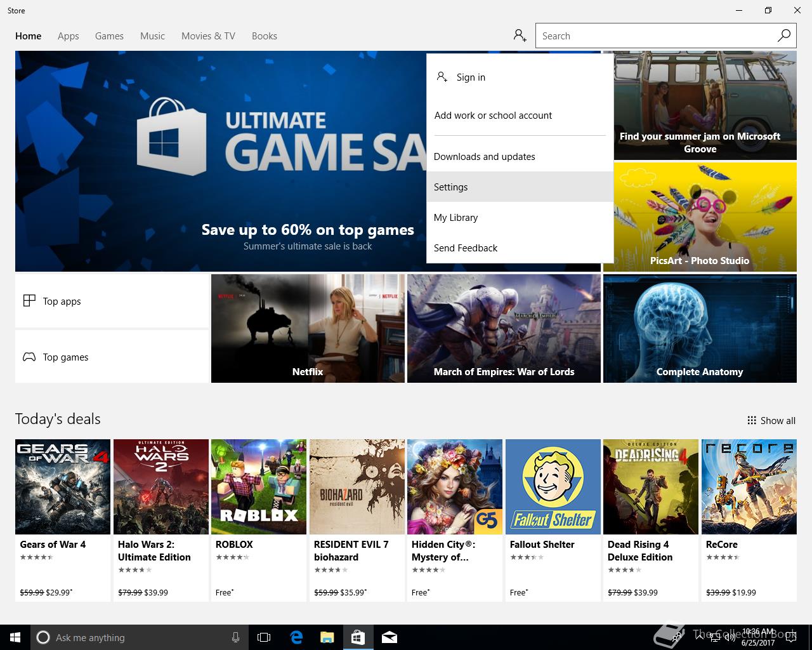Open the Halo Wars 2 cover art
The image size is (812, 650).
coord(161,487)
